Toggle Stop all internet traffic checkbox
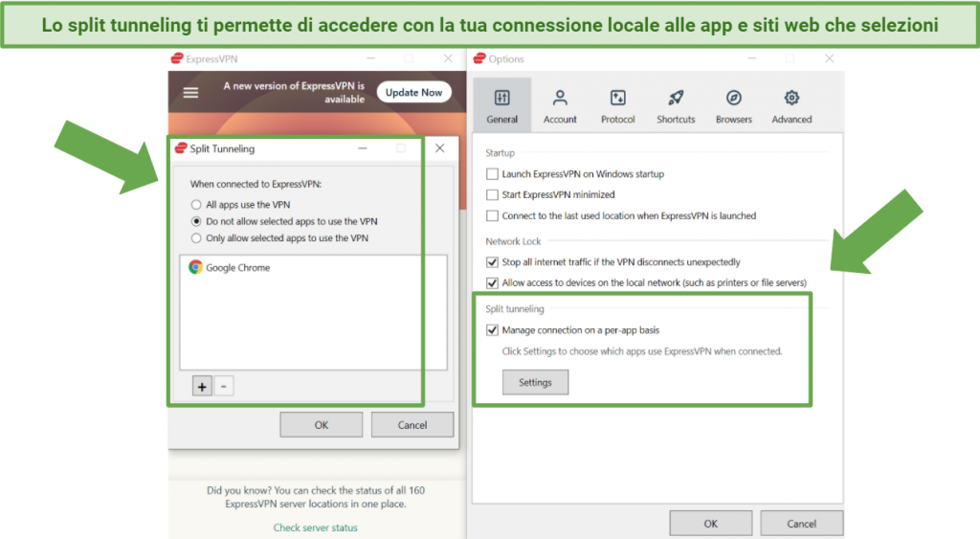The height and width of the screenshot is (539, 980). click(493, 262)
